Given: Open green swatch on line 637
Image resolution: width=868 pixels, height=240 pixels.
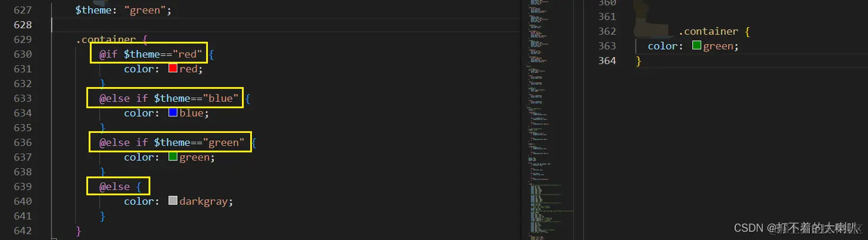Looking at the screenshot, I should (173, 157).
